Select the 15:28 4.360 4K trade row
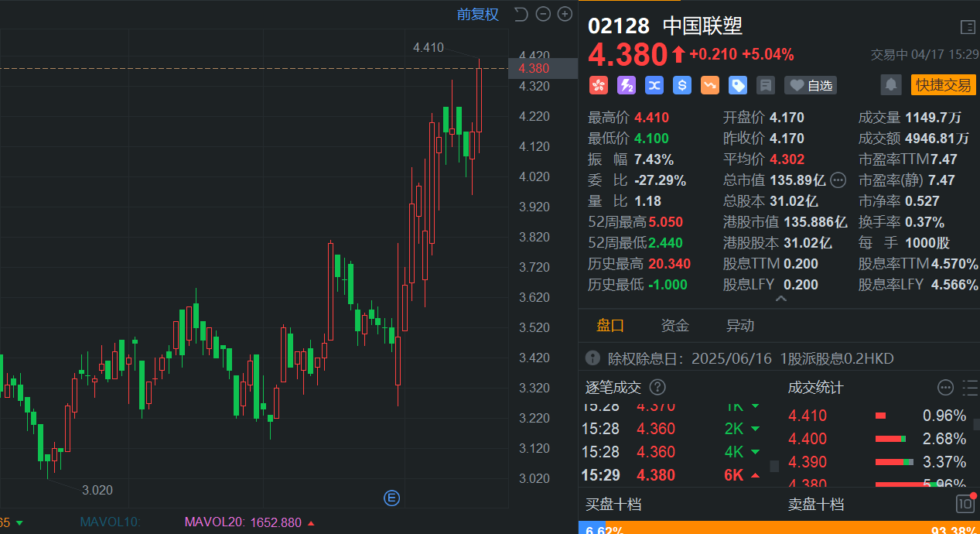Image resolution: width=980 pixels, height=534 pixels. pos(671,452)
